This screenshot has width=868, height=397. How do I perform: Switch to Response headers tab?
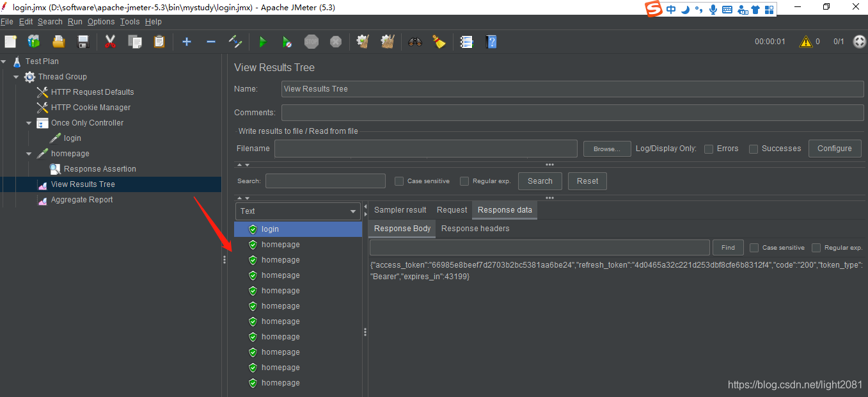475,229
